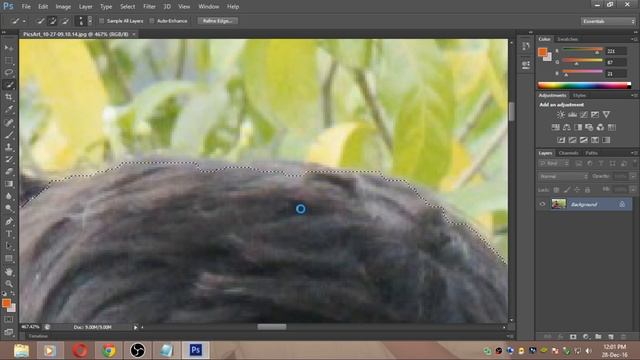Toggle Quick Mask mode

[9, 320]
